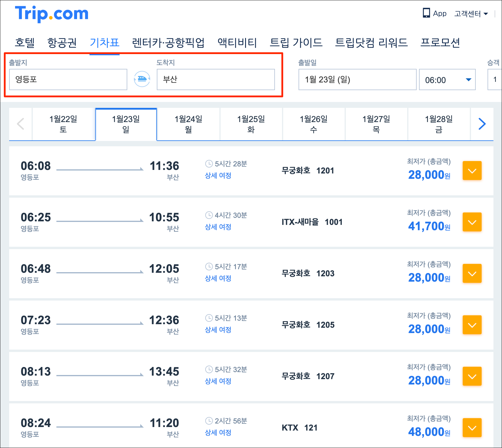Click the arrival time 13:45

[164, 371]
